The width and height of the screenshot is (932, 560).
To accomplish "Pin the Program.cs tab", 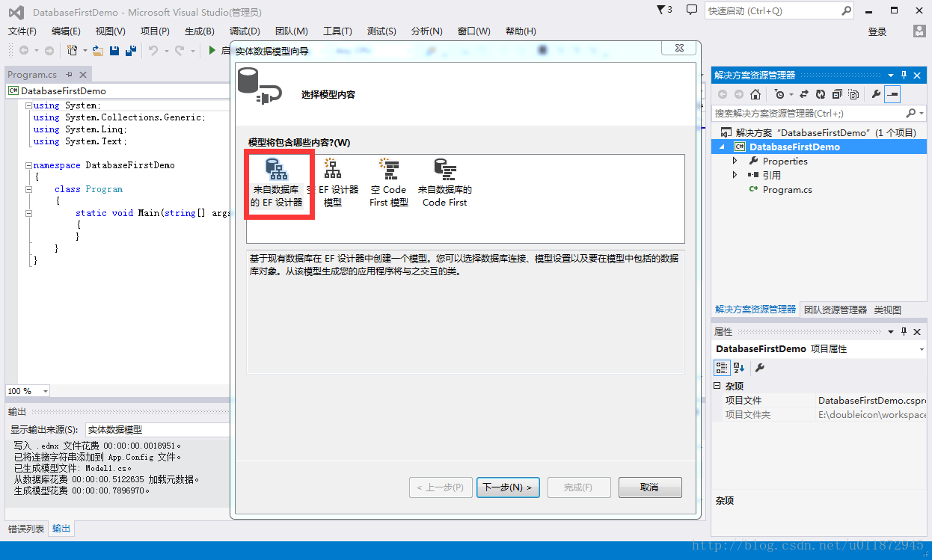I will (x=70, y=75).
